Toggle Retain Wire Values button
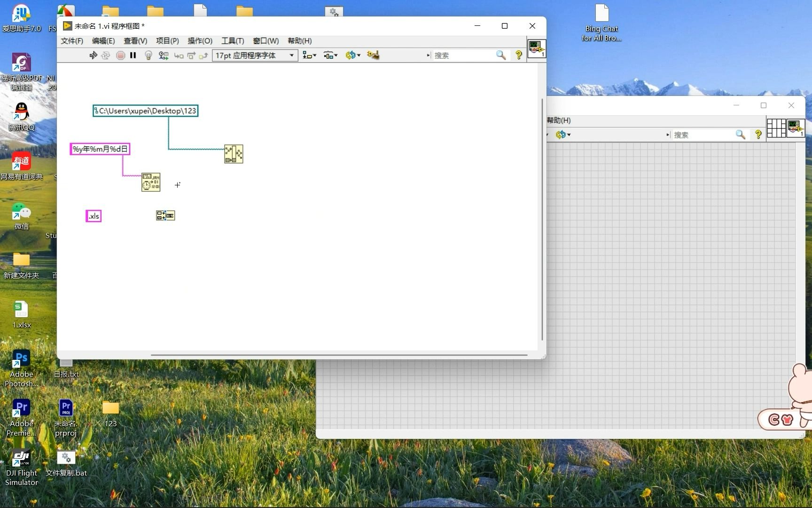The height and width of the screenshot is (508, 812). point(164,56)
